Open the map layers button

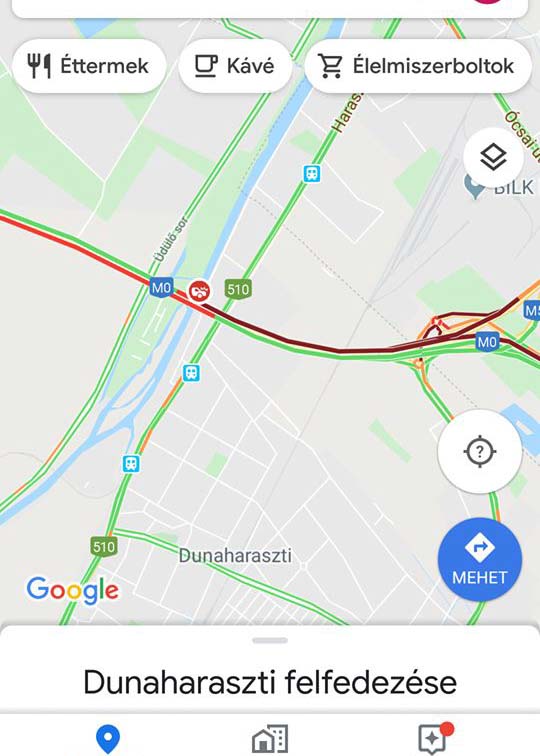[493, 157]
